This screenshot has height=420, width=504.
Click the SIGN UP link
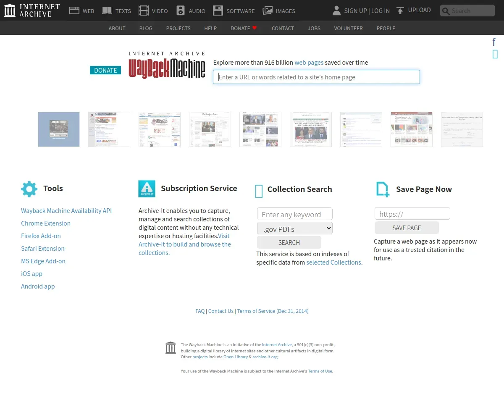click(x=355, y=11)
